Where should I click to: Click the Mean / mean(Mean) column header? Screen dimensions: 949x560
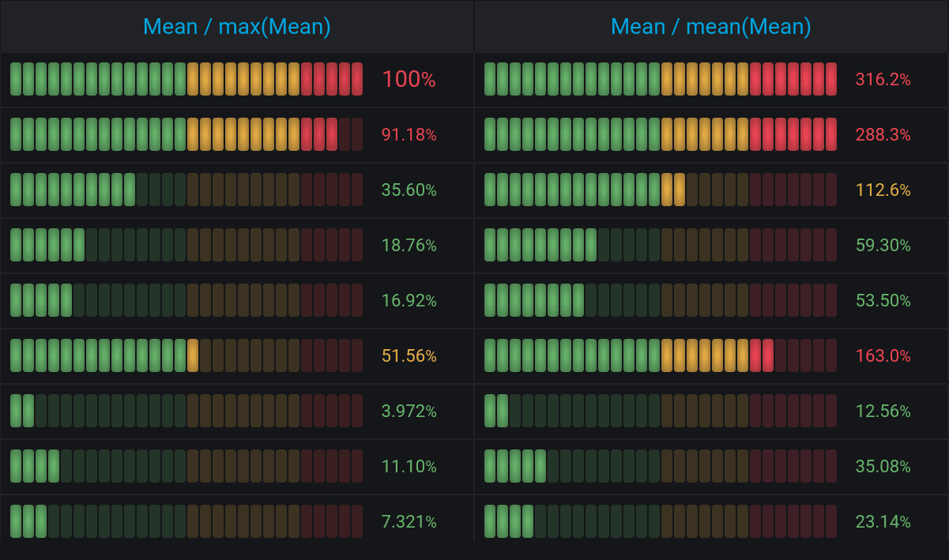[x=711, y=26]
